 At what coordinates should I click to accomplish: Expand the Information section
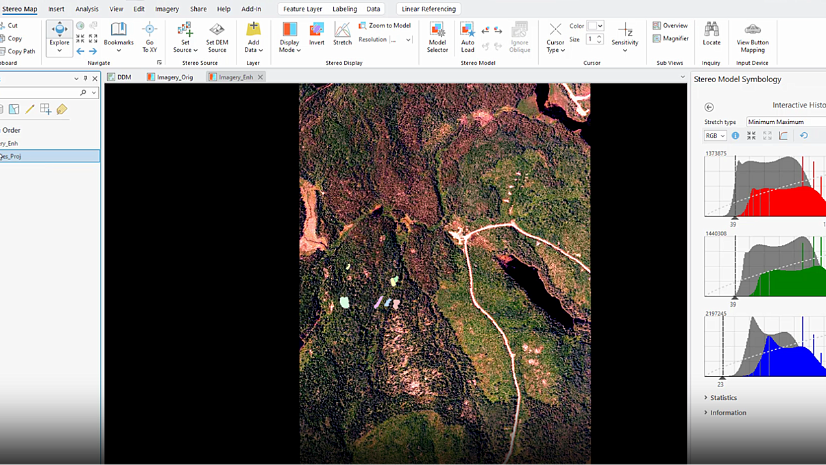click(x=725, y=412)
